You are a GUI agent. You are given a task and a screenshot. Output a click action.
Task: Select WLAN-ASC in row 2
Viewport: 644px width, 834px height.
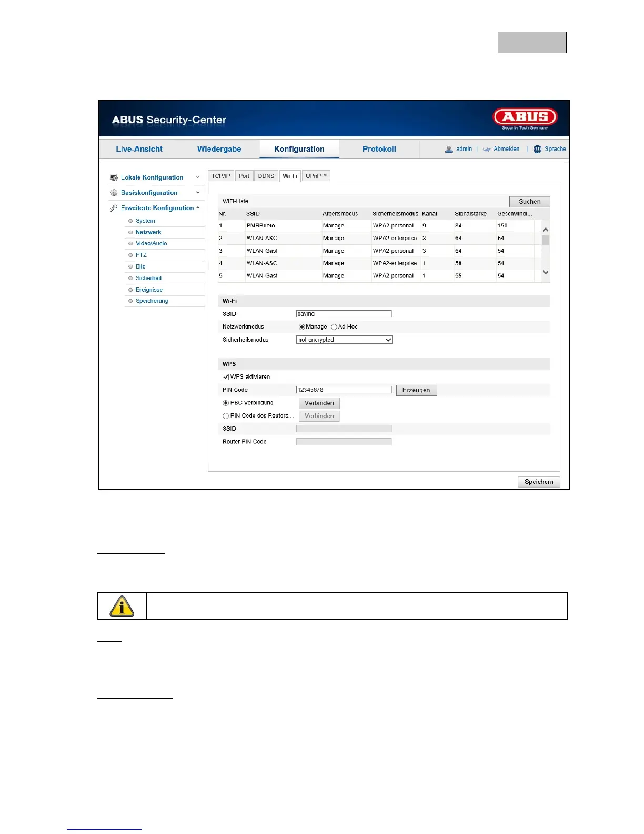click(x=380, y=239)
